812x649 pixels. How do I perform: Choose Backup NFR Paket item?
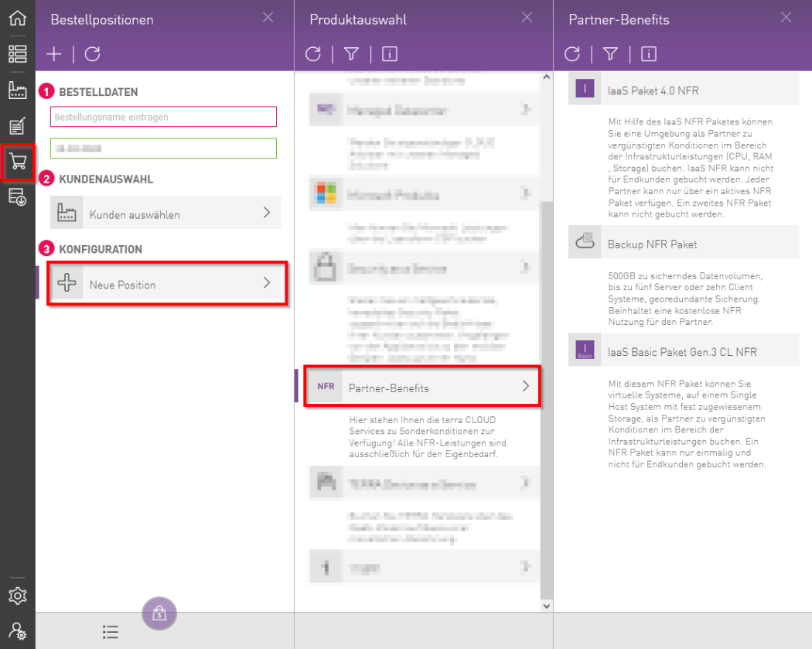pyautogui.click(x=684, y=244)
